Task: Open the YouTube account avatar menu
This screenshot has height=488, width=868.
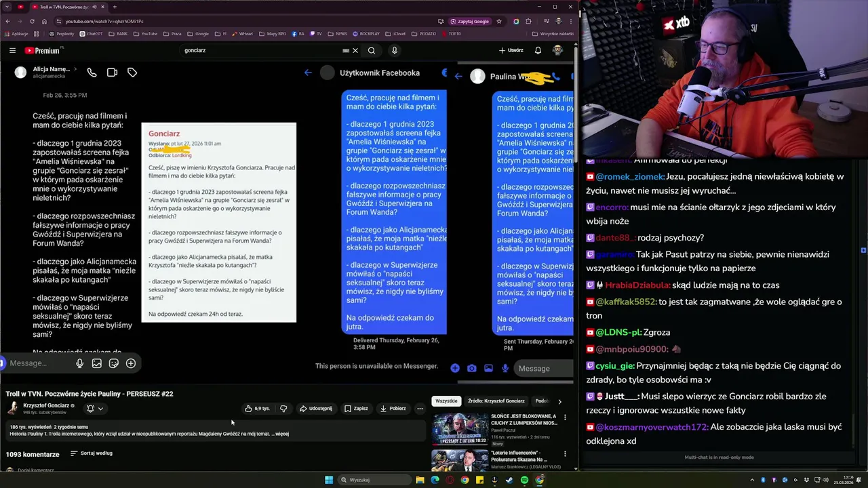Action: (557, 50)
